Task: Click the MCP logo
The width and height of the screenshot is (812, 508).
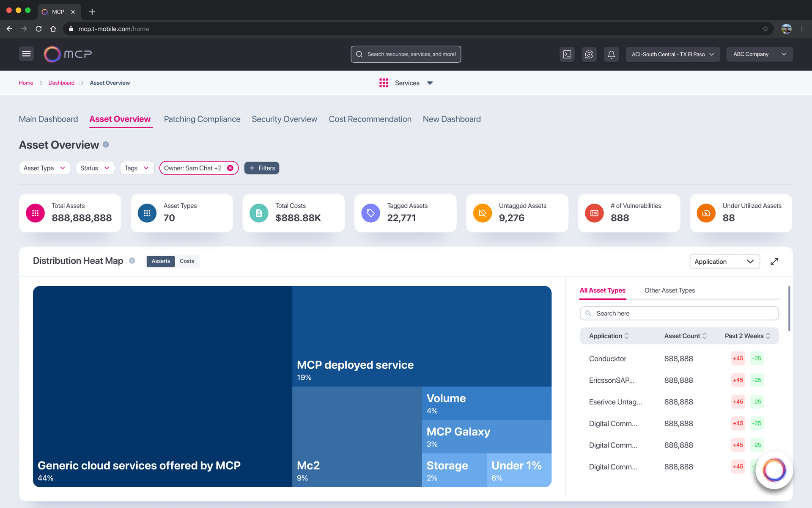Action: tap(68, 54)
